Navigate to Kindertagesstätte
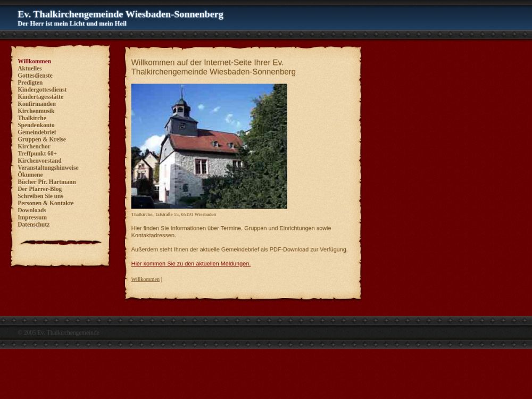The width and height of the screenshot is (532, 399). (x=40, y=97)
